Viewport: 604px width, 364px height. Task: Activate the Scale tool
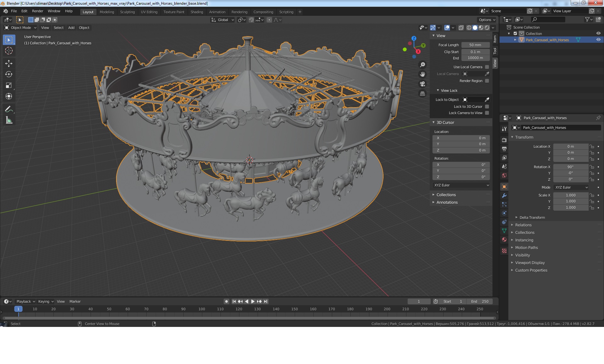pyautogui.click(x=9, y=85)
